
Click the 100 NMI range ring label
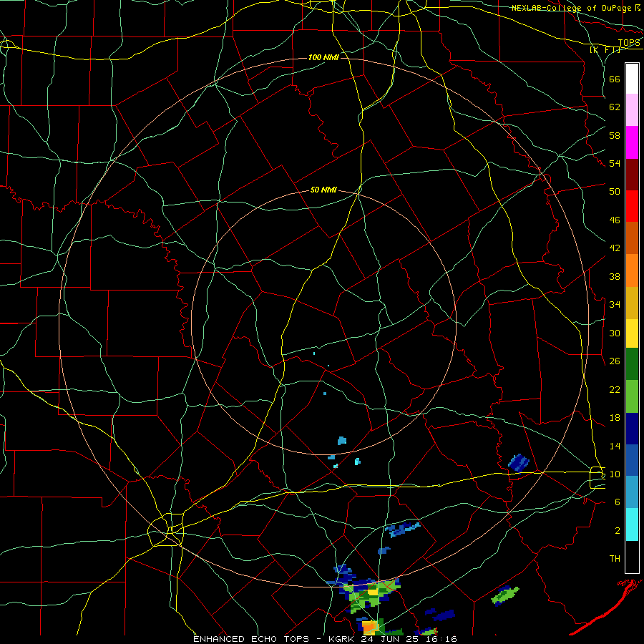pos(323,57)
